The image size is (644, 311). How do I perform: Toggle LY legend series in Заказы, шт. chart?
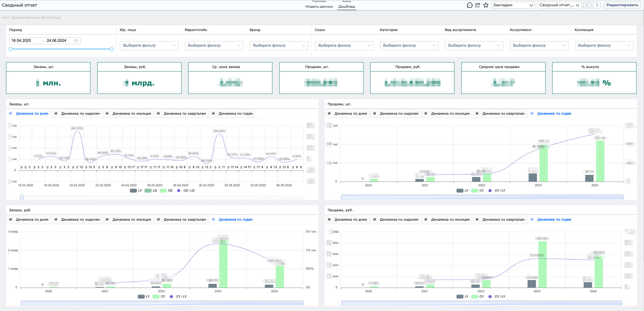(136, 191)
